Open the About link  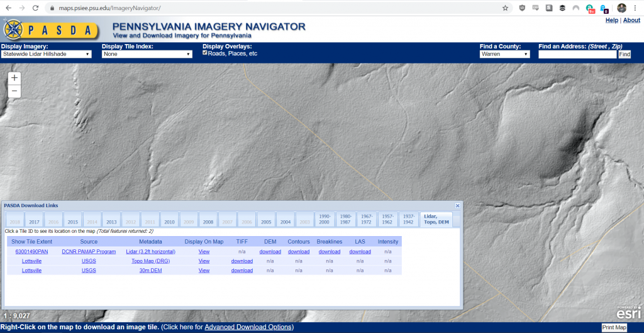(x=631, y=20)
